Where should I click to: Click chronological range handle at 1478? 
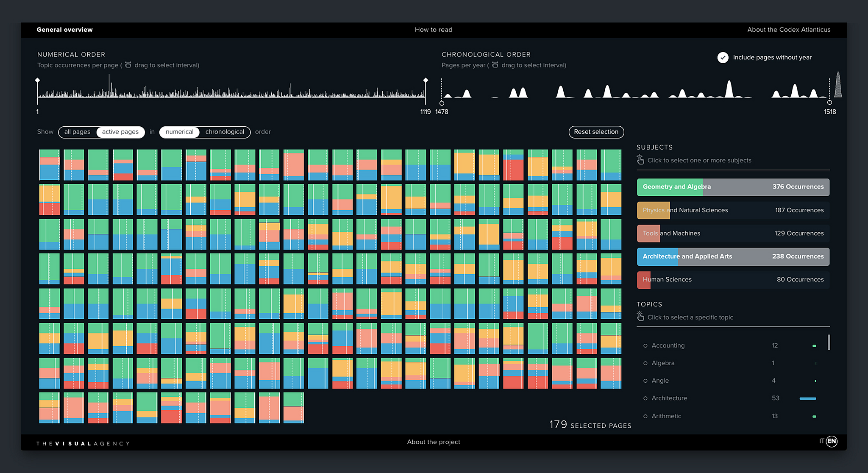[442, 103]
